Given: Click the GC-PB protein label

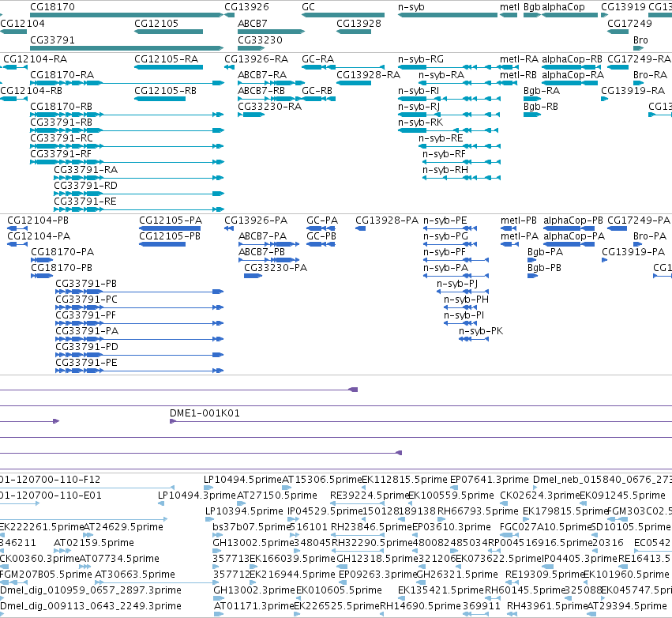Looking at the screenshot, I should (x=321, y=236).
